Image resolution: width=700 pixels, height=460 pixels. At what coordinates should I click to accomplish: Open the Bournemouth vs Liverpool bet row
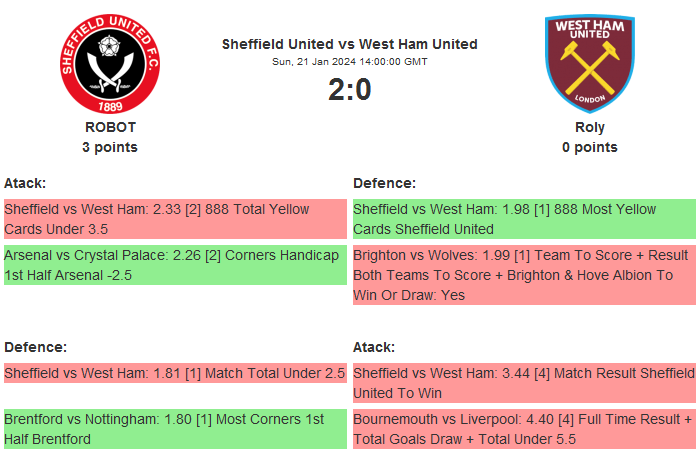pos(524,429)
